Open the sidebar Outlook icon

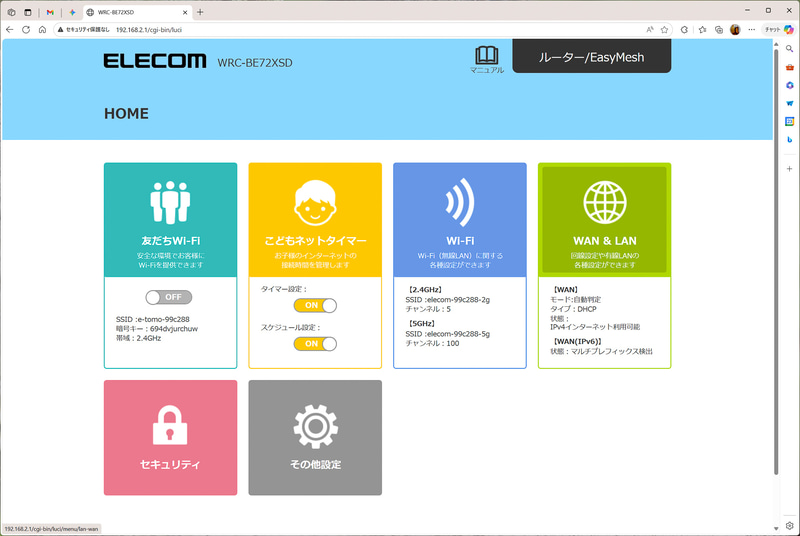coord(789,103)
